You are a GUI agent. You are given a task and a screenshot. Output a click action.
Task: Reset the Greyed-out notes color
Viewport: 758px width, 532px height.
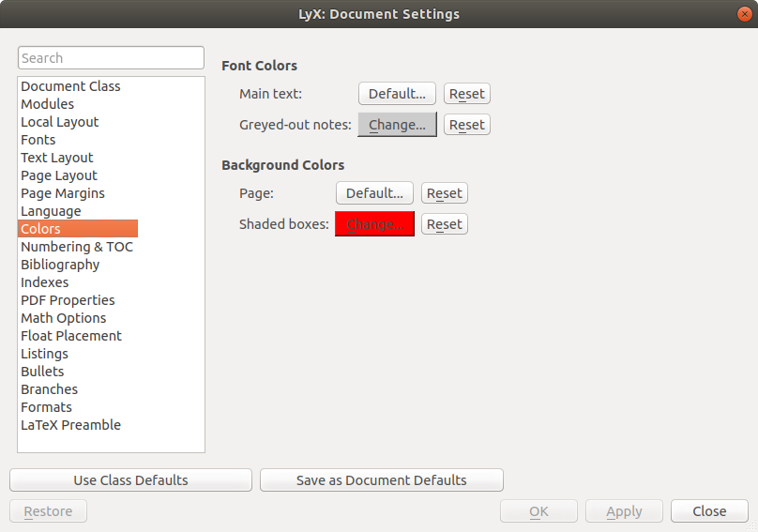point(466,125)
